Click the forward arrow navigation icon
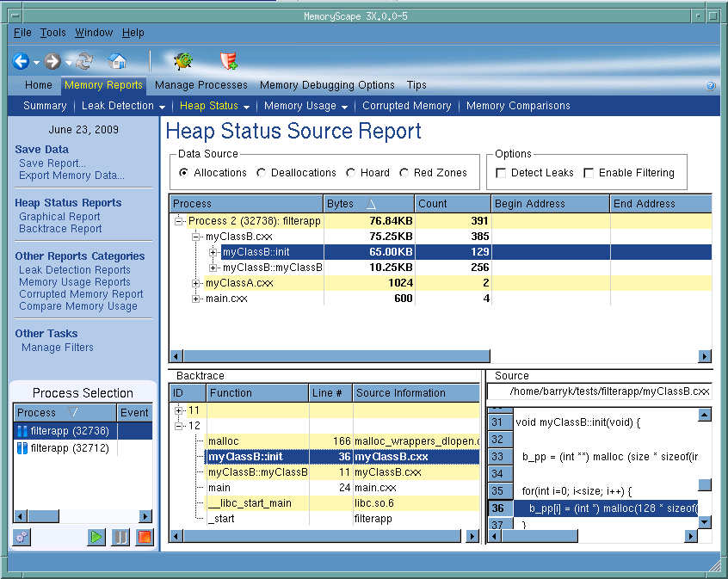The height and width of the screenshot is (579, 728). (52, 61)
